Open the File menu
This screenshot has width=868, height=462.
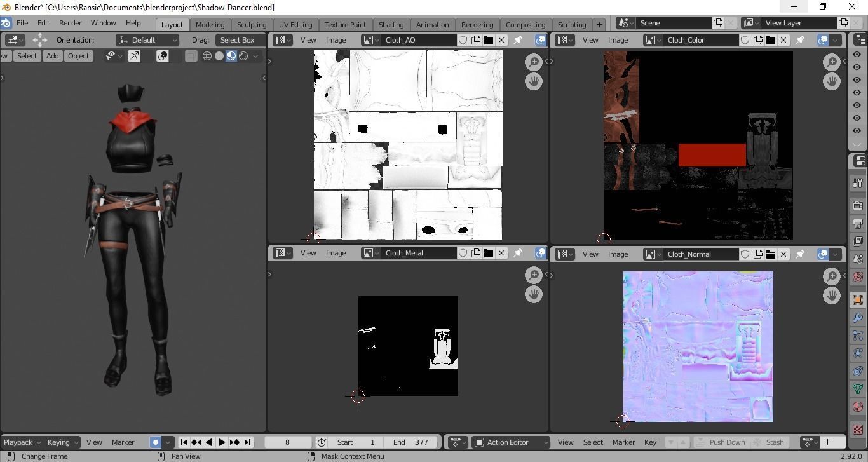click(22, 23)
